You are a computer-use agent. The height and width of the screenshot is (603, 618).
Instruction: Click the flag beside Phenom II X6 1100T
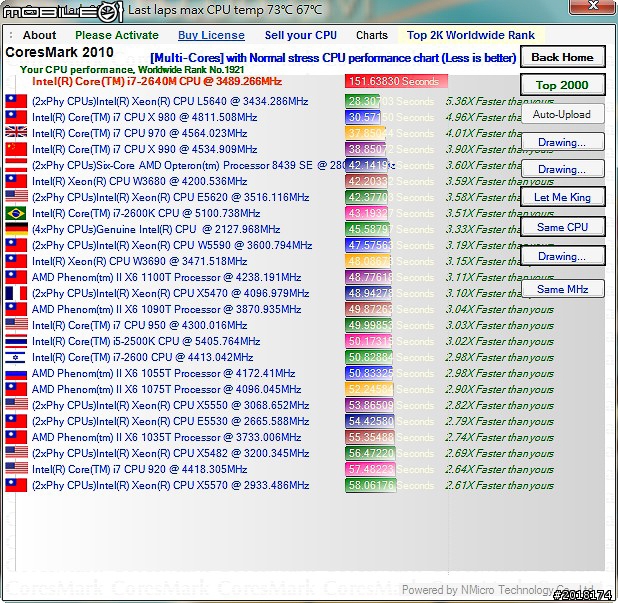tap(16, 277)
